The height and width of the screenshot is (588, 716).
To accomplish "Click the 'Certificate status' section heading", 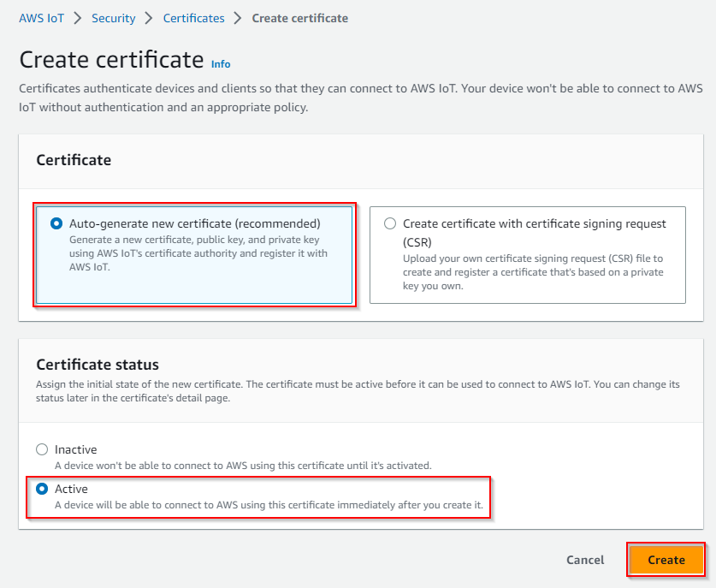I will 98,365.
